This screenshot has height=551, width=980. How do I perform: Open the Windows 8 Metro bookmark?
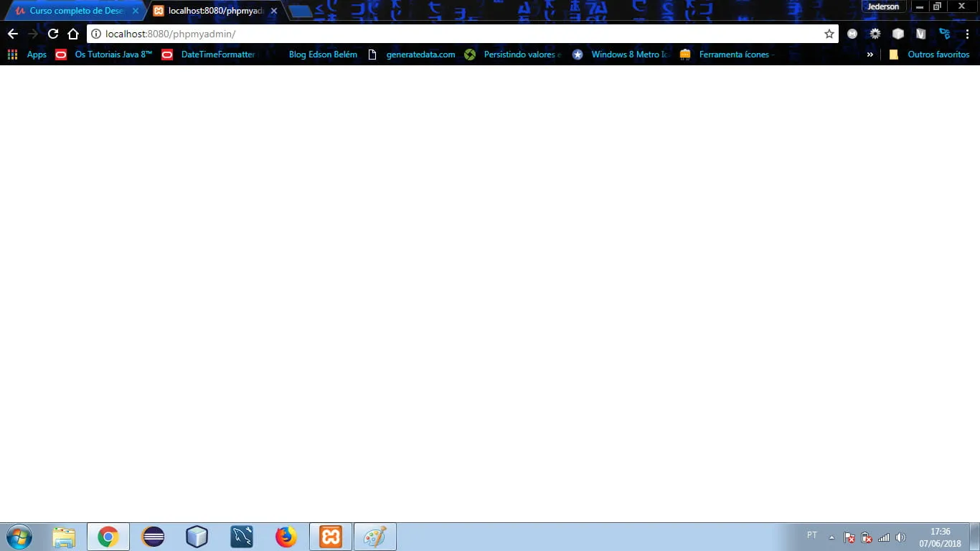(620, 55)
